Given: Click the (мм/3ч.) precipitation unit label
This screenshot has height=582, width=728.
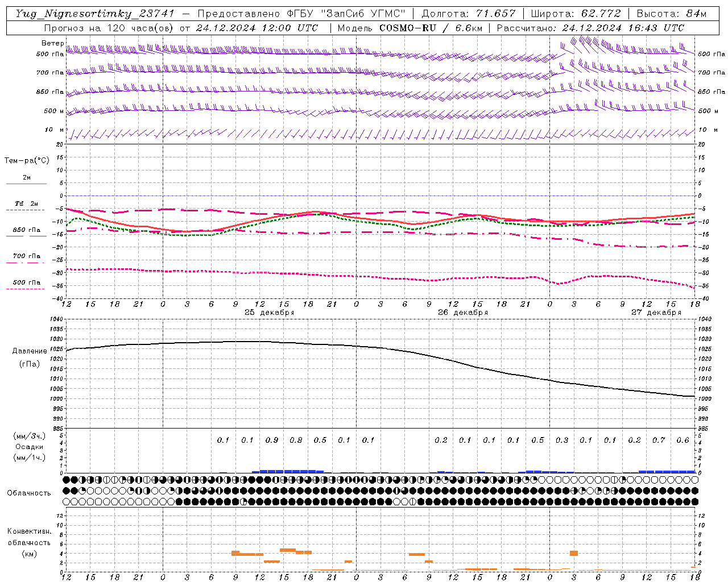Looking at the screenshot, I should click(x=30, y=436).
